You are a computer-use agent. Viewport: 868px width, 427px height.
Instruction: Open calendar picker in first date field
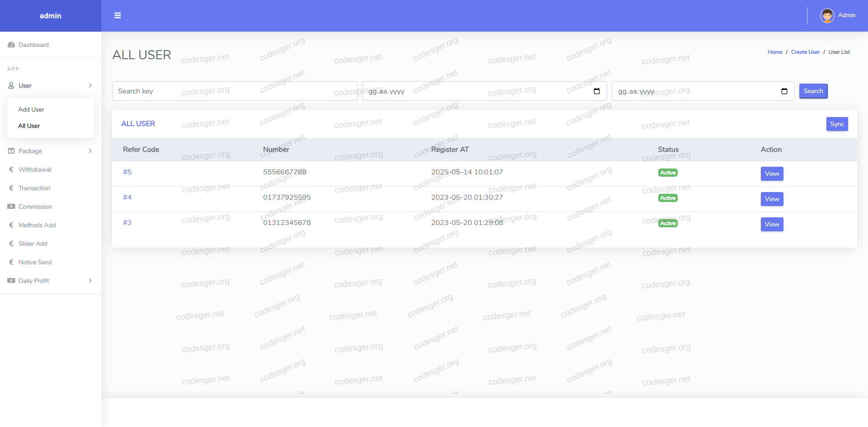596,91
